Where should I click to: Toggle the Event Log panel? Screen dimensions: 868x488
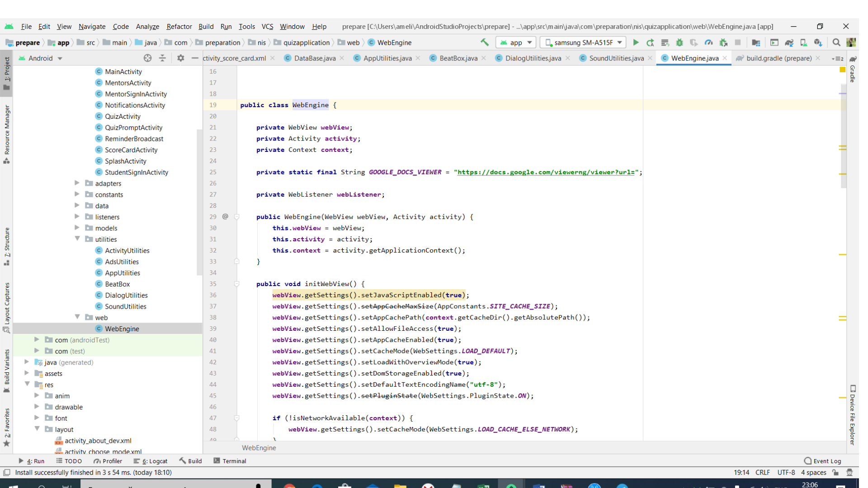pyautogui.click(x=823, y=461)
